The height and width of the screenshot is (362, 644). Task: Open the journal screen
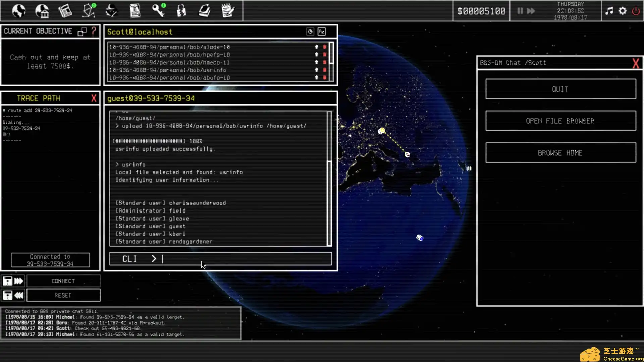(204, 11)
